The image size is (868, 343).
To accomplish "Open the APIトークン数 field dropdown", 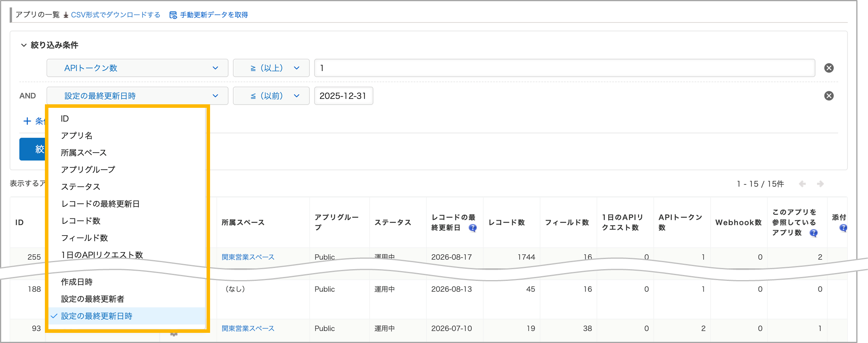I will pyautogui.click(x=137, y=68).
